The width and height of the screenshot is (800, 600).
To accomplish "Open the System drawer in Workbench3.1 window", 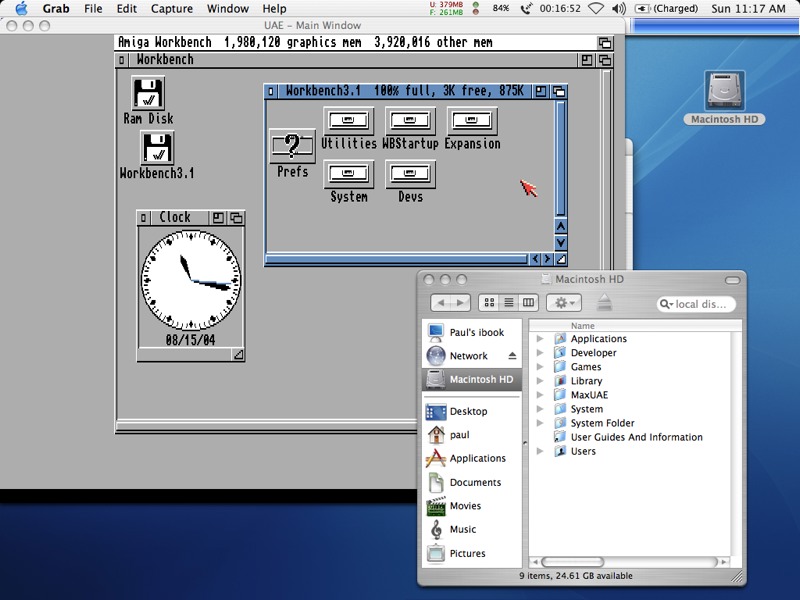I will 349,174.
